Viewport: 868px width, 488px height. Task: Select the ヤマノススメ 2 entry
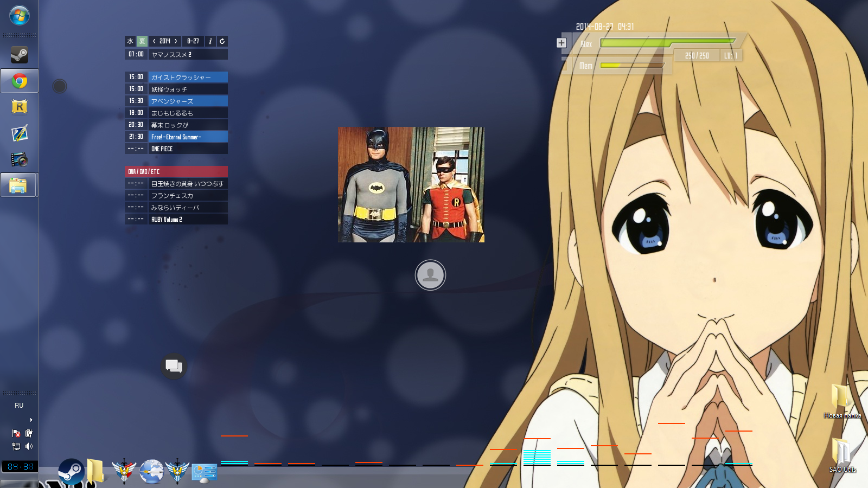(188, 54)
